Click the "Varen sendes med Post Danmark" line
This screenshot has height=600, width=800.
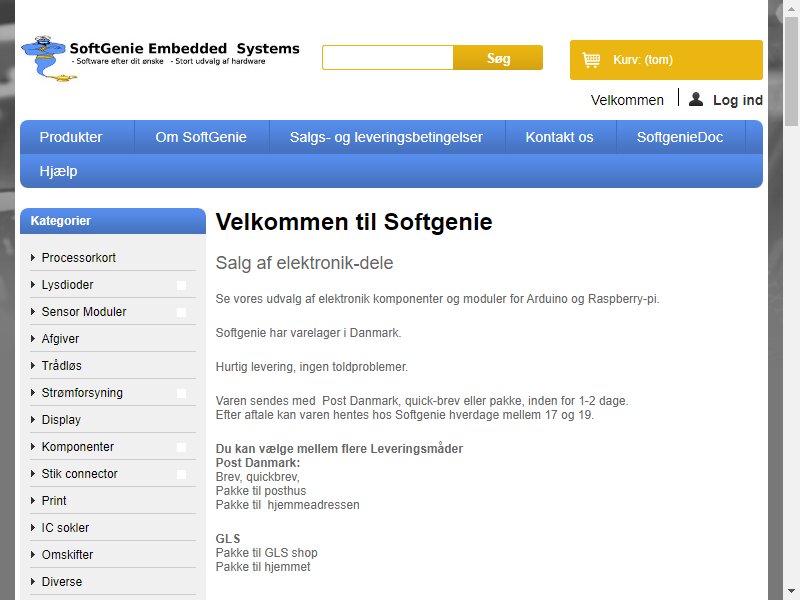tap(422, 401)
